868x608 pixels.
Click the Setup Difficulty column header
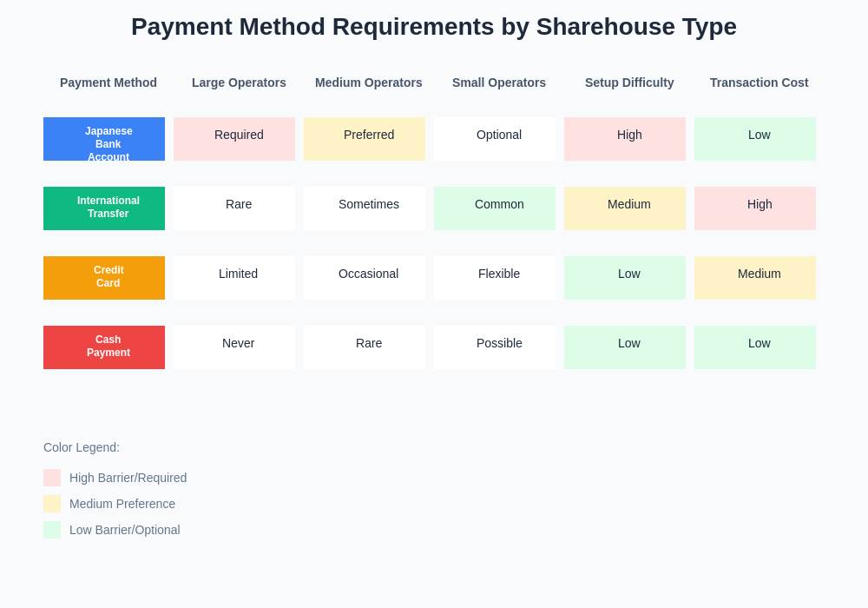click(x=629, y=83)
